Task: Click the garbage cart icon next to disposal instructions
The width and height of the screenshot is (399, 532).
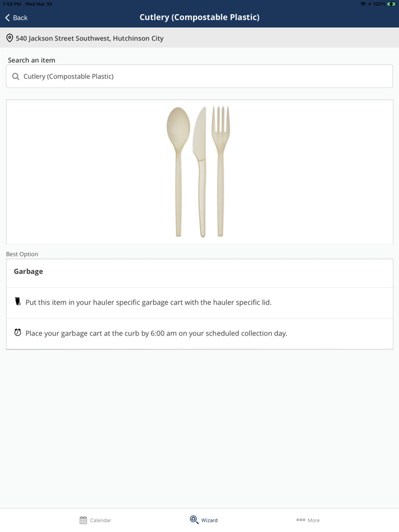Action: (x=17, y=301)
